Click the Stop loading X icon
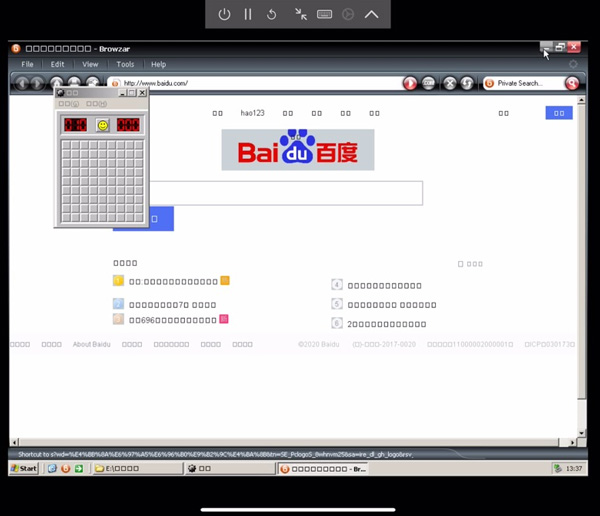 pos(450,83)
